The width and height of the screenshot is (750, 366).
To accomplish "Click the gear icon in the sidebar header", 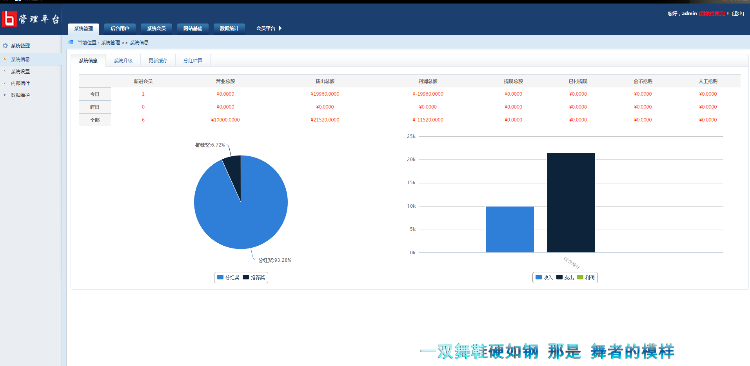I will pos(5,46).
